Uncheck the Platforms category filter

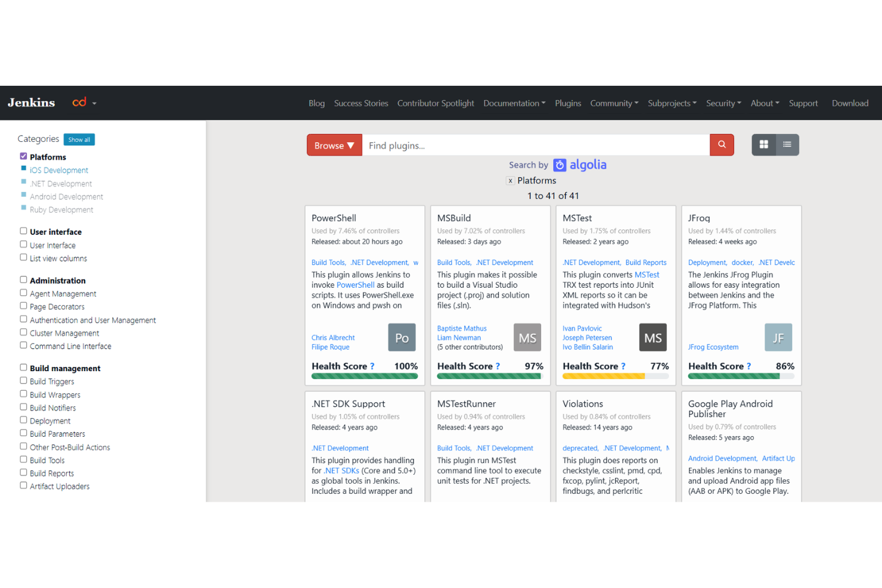click(23, 155)
